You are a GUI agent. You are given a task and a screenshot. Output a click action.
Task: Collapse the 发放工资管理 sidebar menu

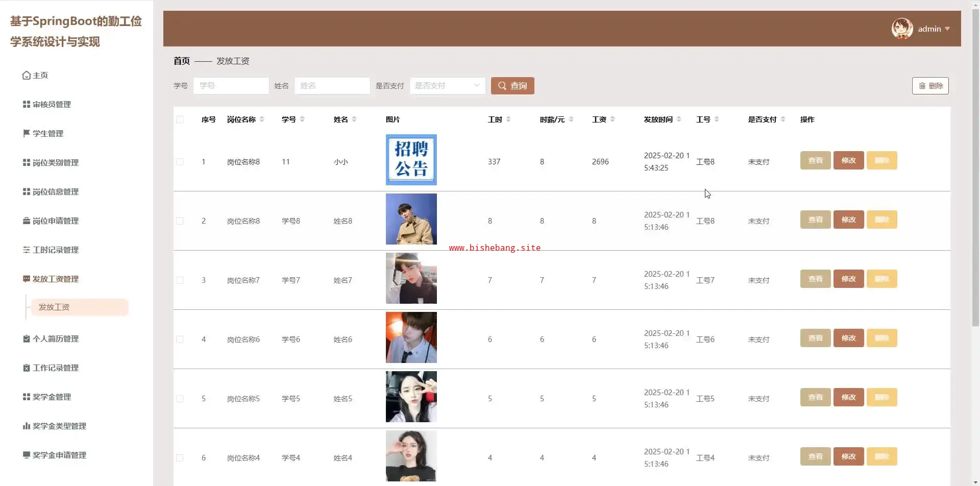[55, 279]
